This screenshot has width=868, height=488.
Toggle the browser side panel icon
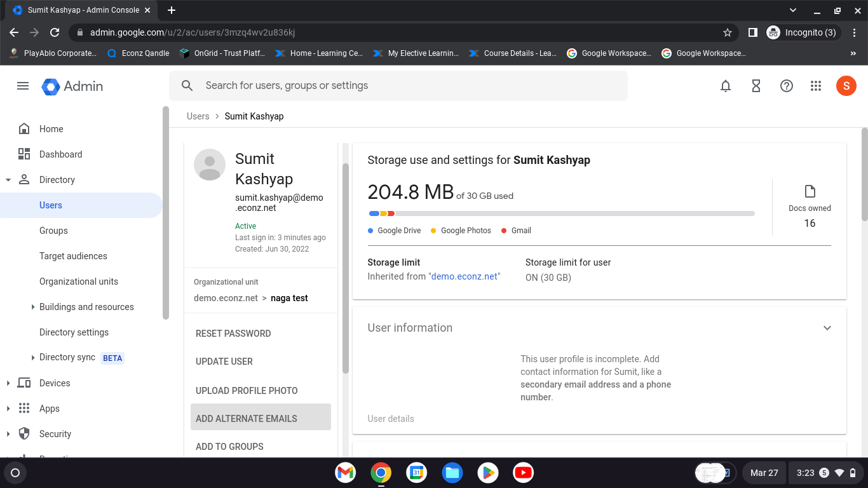753,32
